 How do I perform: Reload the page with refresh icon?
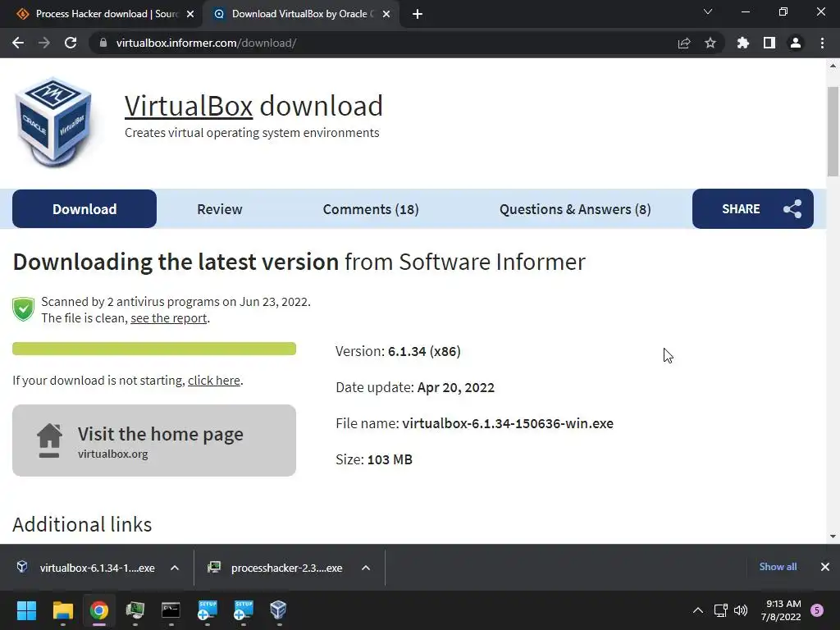[71, 43]
